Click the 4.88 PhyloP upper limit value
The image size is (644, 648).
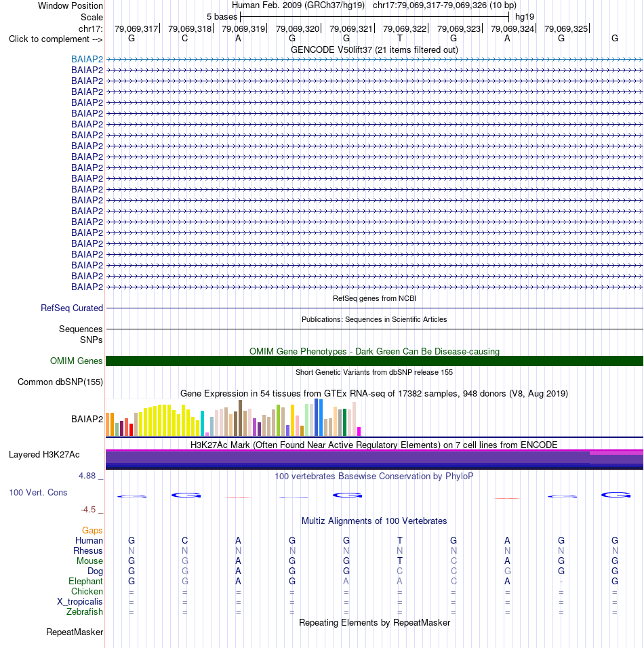[87, 476]
